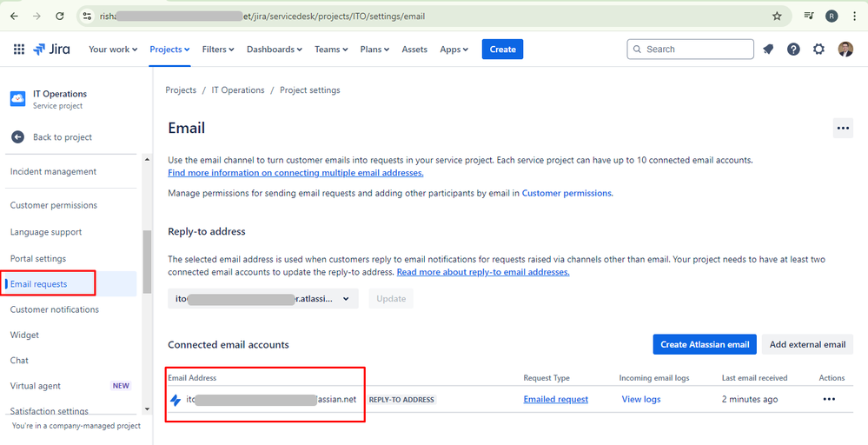Open the Emailed request link
This screenshot has width=868, height=445.
[x=556, y=399]
